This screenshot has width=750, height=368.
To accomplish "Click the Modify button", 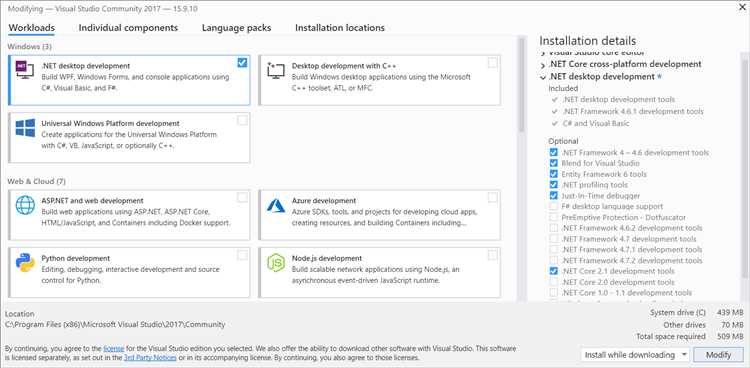I will coord(718,355).
